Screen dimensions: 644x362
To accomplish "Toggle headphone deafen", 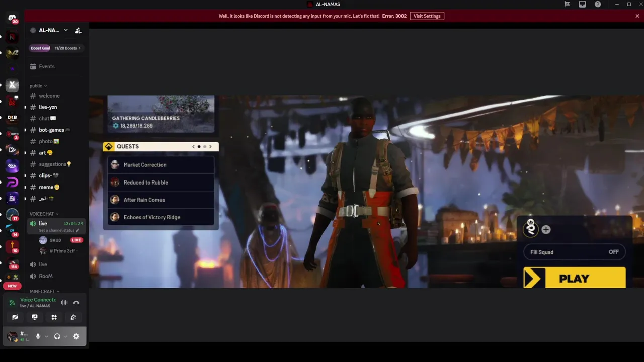I will 57,337.
